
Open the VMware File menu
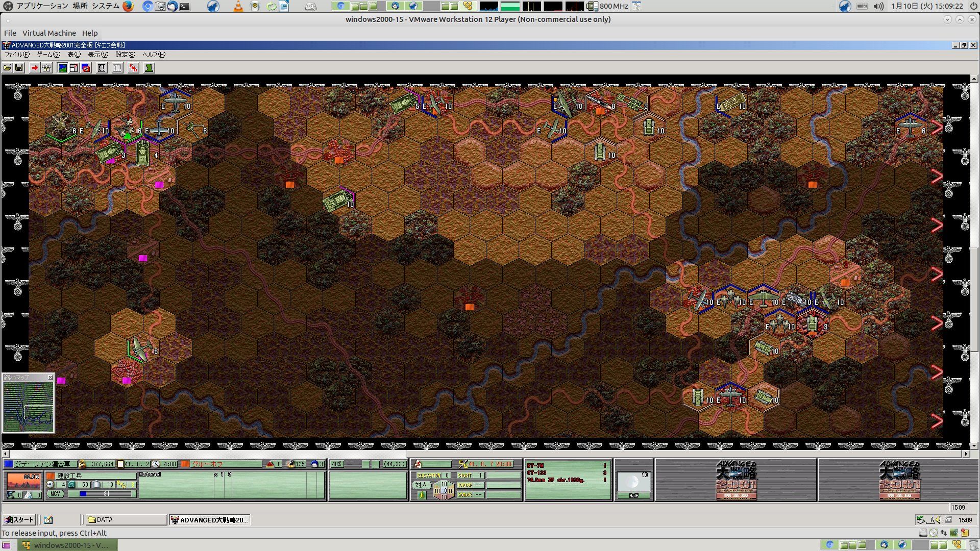point(10,33)
